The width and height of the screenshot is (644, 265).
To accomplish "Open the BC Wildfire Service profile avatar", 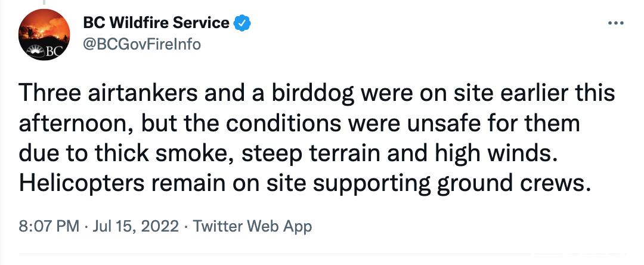I will (x=44, y=35).
